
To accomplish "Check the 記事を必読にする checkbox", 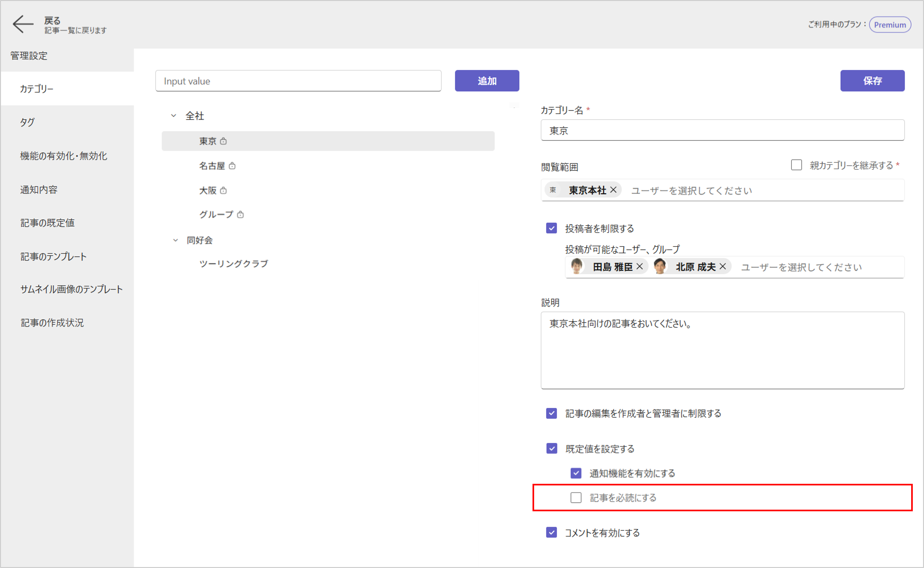I will point(576,497).
